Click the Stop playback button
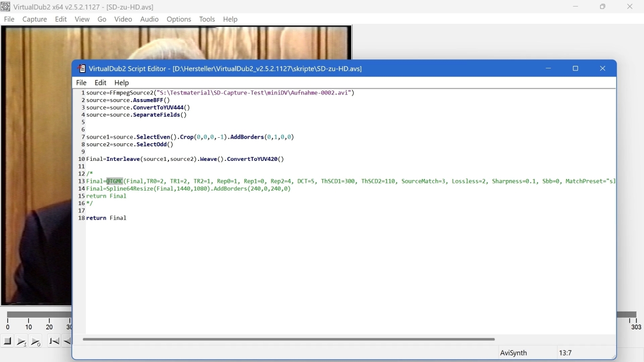Image resolution: width=644 pixels, height=362 pixels. click(x=8, y=341)
